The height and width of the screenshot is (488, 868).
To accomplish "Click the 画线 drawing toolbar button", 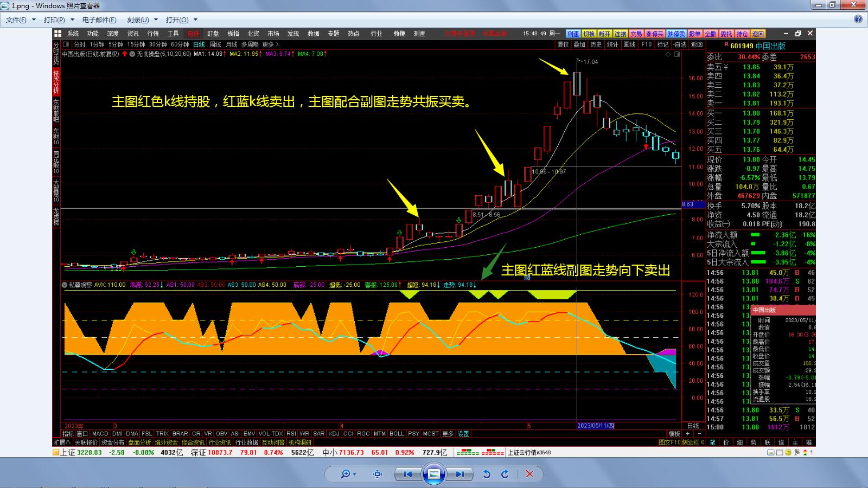I will (629, 44).
